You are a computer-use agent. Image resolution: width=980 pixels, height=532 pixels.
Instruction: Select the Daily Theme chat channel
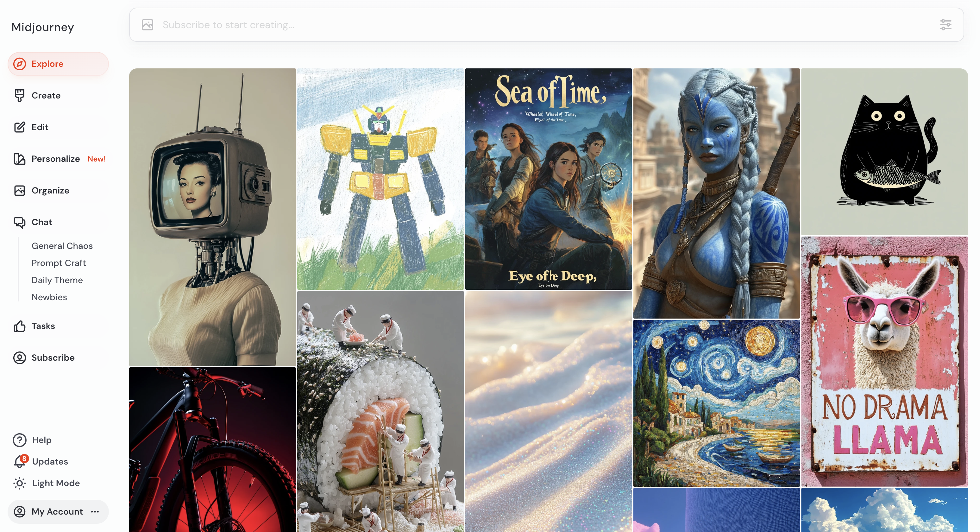click(57, 280)
